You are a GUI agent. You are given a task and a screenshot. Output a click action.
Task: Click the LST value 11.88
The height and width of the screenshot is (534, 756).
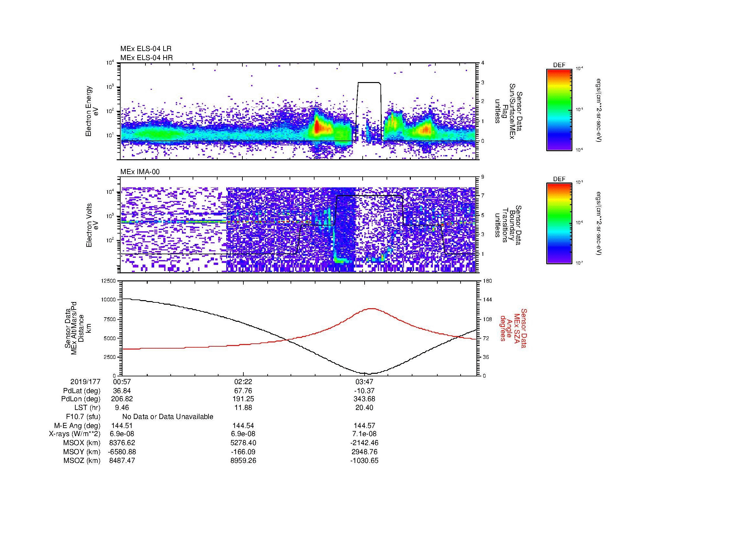[x=243, y=408]
